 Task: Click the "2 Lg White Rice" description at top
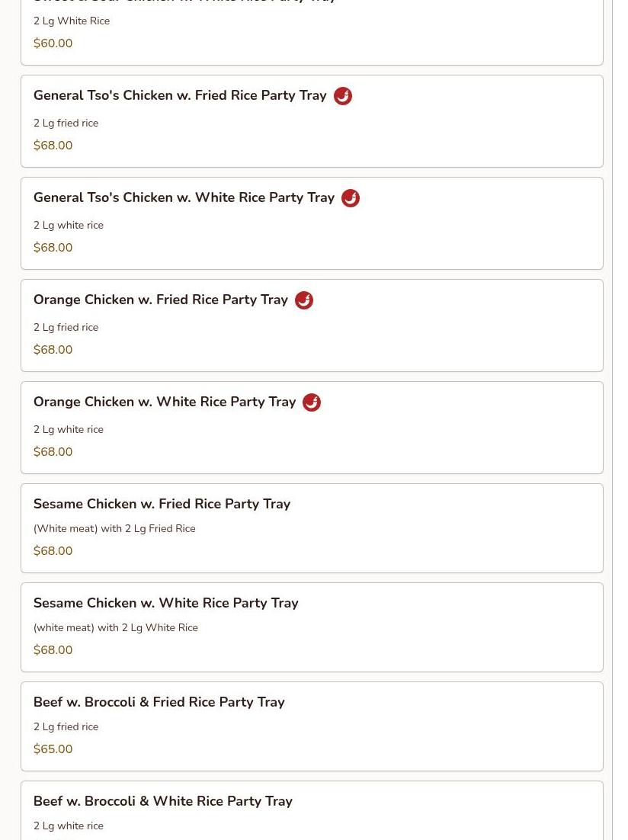pyautogui.click(x=72, y=21)
